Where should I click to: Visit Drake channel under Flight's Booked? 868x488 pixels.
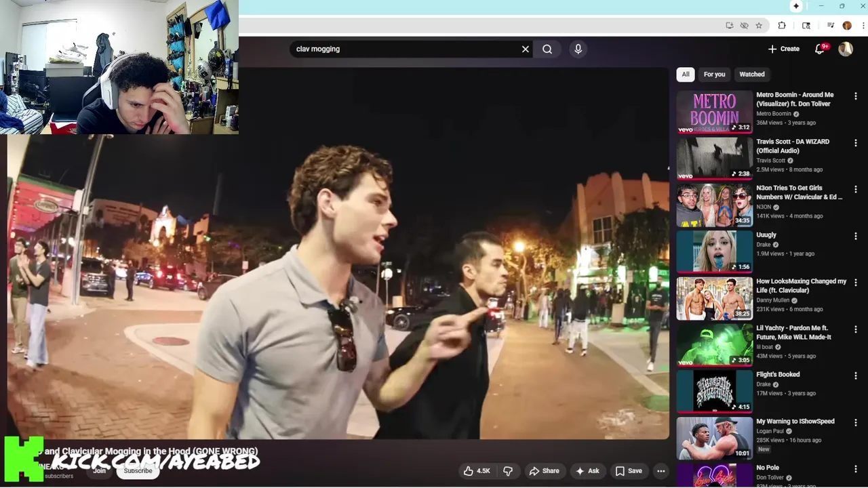[764, 384]
